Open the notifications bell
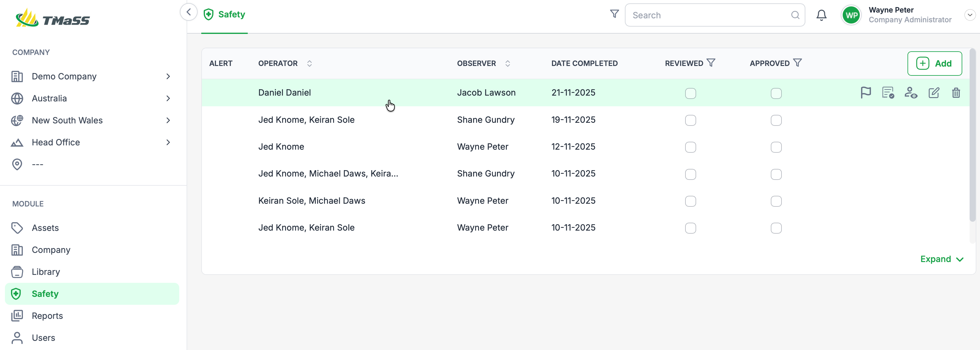The width and height of the screenshot is (980, 350). 821,15
